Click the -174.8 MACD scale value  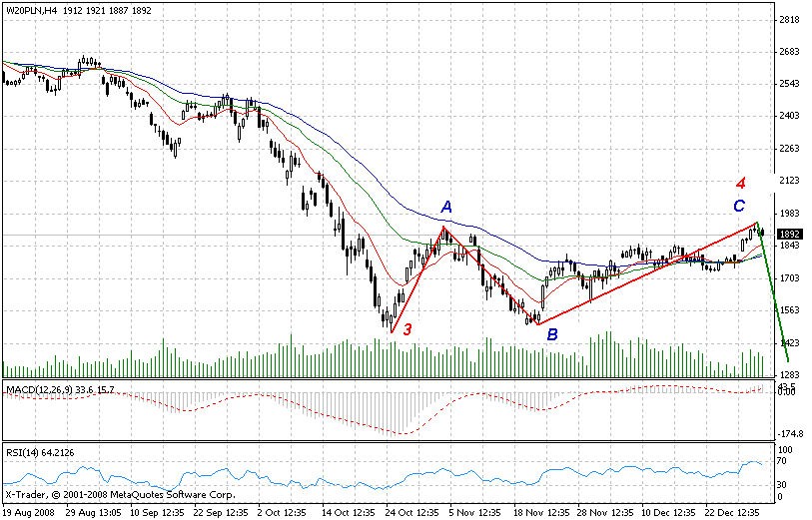(x=791, y=433)
